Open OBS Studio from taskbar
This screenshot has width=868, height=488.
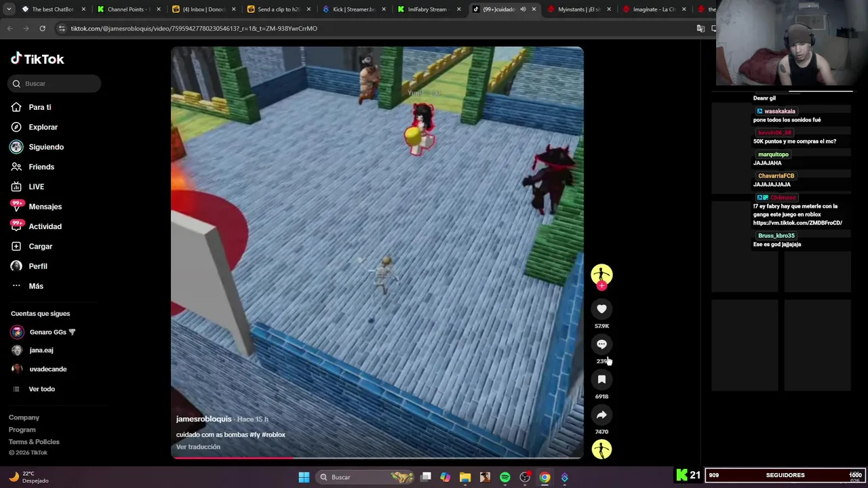point(525,477)
